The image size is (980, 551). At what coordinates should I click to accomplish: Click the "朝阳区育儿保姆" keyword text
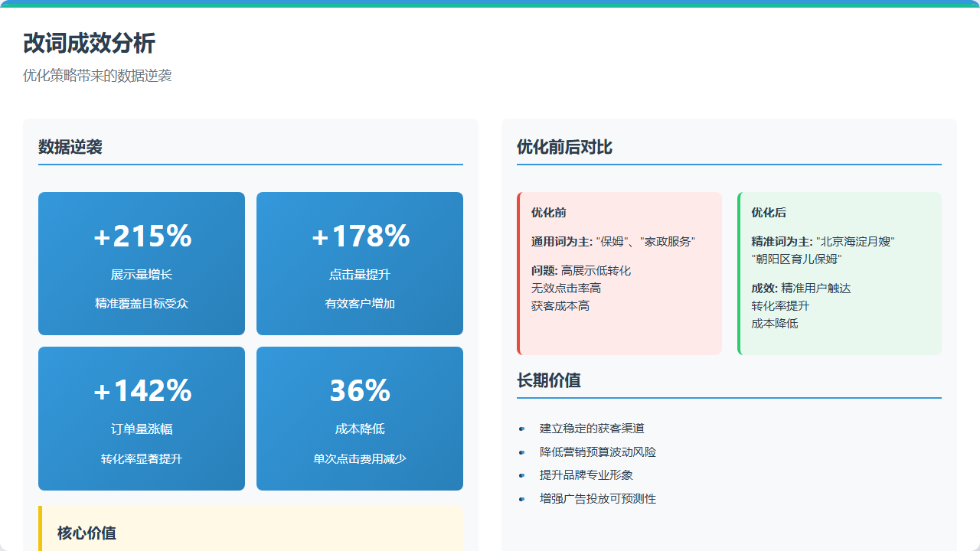[x=796, y=259]
